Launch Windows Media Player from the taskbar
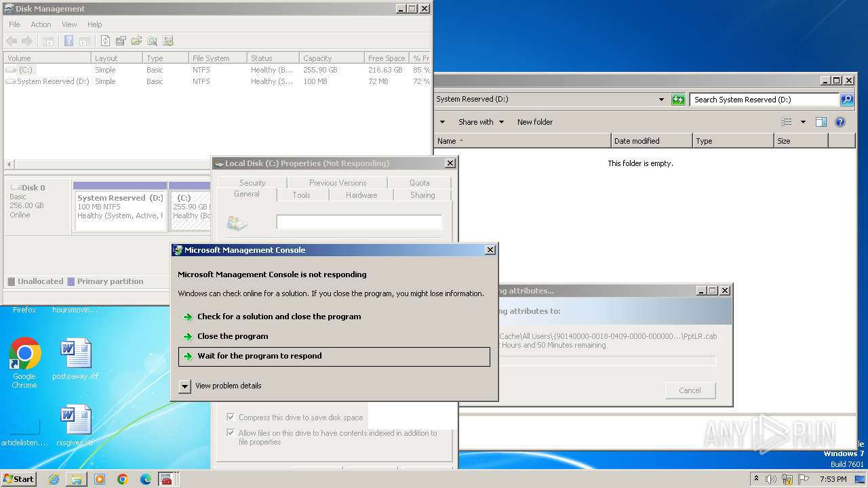Screen dimensions: 868x488 click(x=100, y=479)
